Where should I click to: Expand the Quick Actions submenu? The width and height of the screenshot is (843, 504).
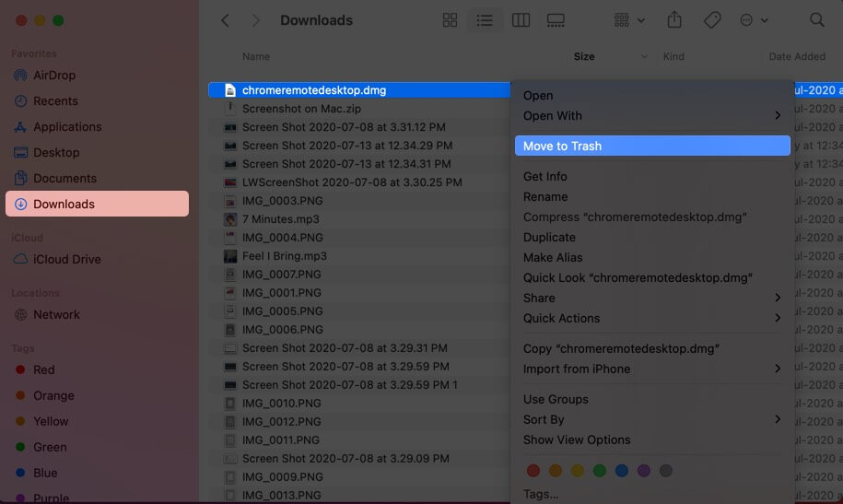(652, 319)
